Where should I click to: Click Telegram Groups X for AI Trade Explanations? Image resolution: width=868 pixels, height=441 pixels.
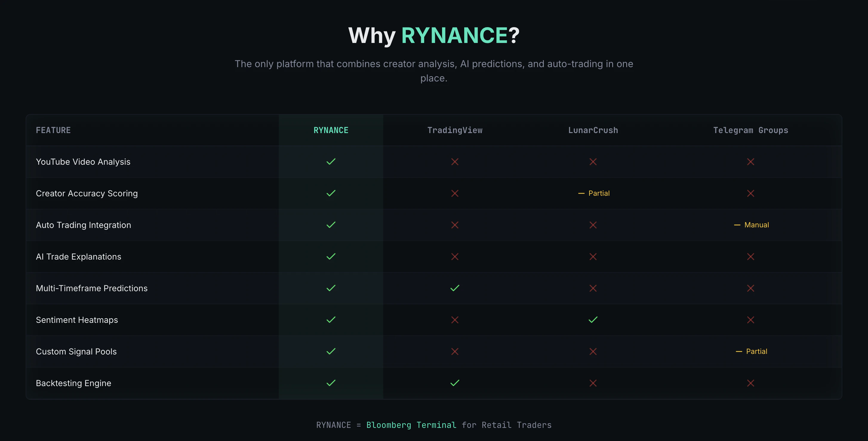(x=750, y=257)
